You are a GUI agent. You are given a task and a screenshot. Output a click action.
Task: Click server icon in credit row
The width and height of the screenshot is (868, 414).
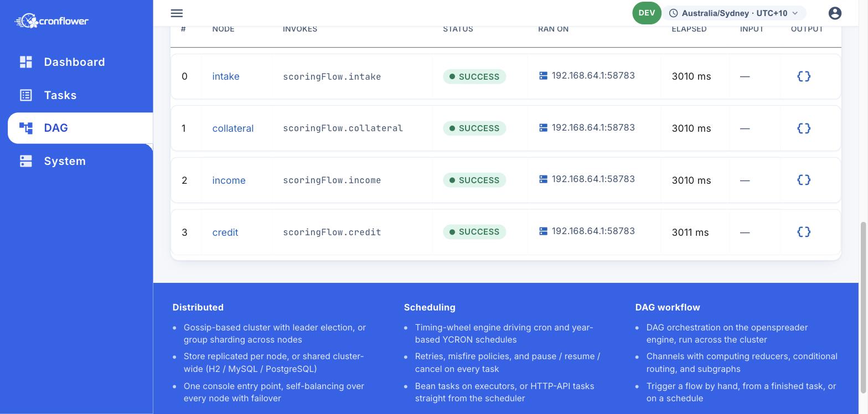pos(543,231)
